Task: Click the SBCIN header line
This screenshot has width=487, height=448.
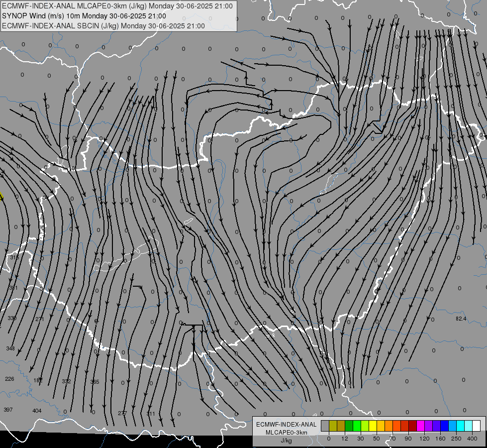Action: click(x=103, y=26)
